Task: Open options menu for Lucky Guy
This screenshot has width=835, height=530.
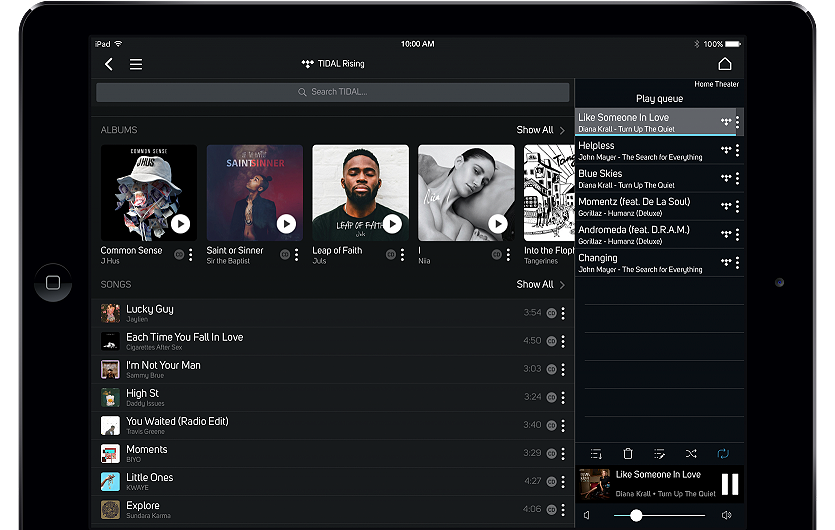Action: [x=563, y=313]
